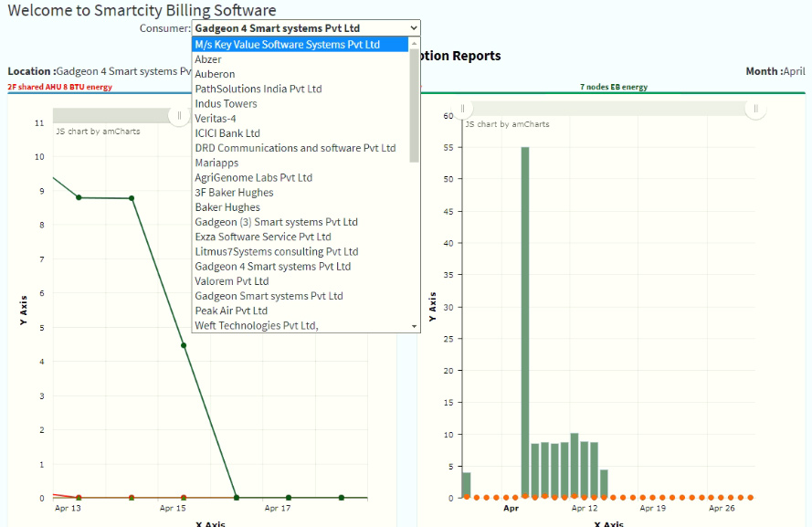Select 'M/s Key Value Software Systems Pvt Ltd' option

point(287,45)
